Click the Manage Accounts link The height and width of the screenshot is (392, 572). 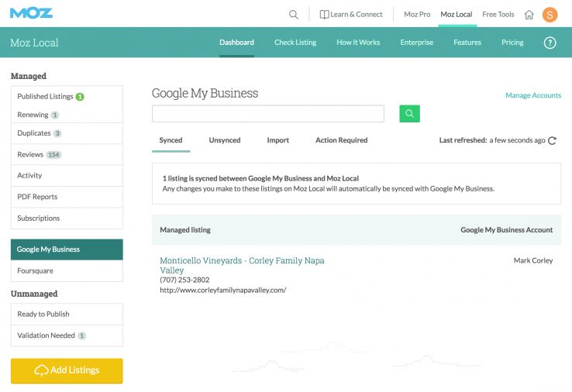(533, 95)
